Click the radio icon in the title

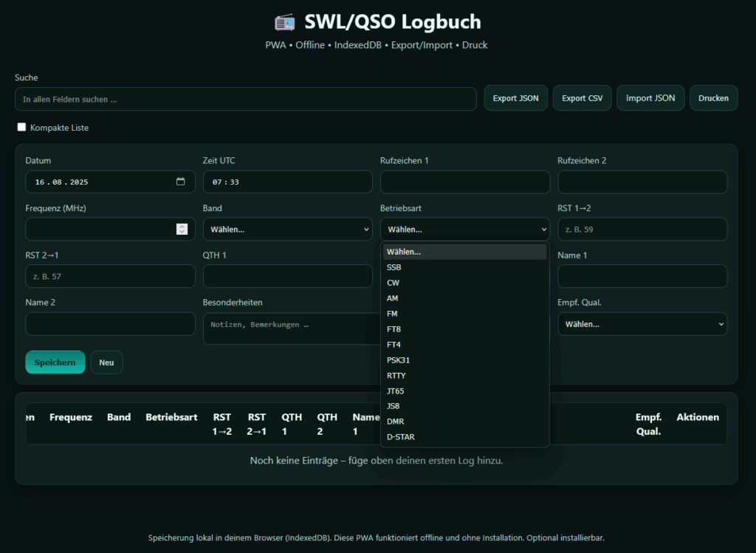click(285, 22)
